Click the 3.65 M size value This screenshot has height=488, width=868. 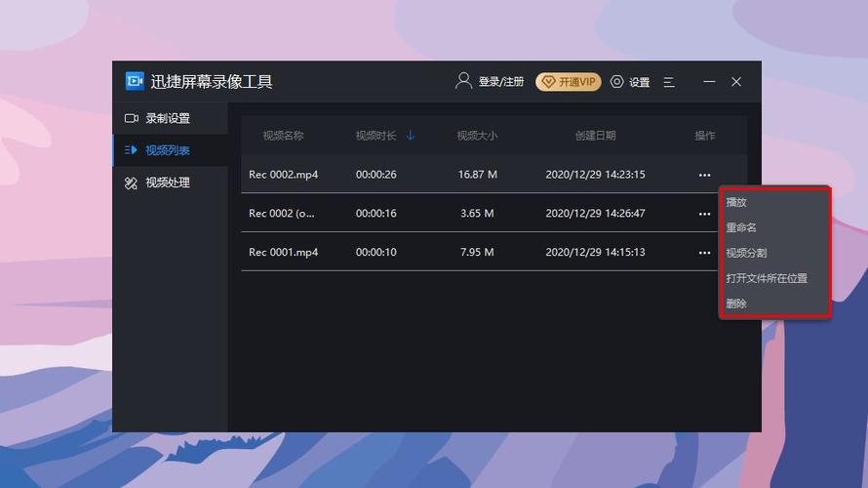point(477,214)
